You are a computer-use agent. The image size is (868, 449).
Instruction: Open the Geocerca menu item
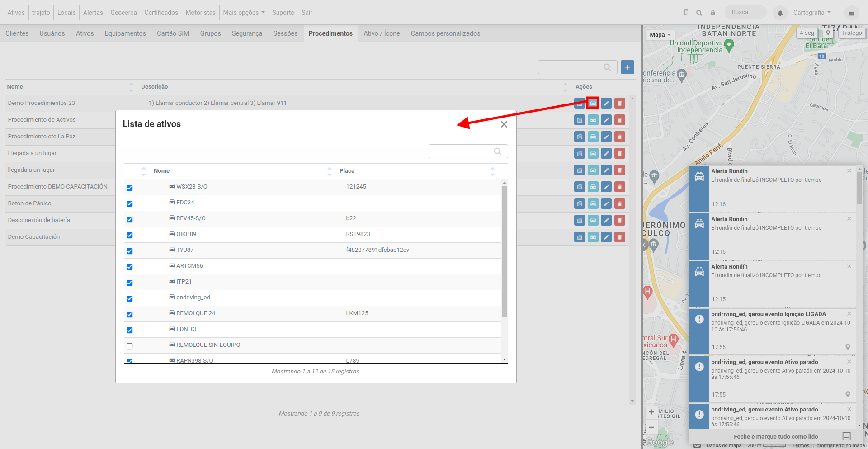[123, 13]
